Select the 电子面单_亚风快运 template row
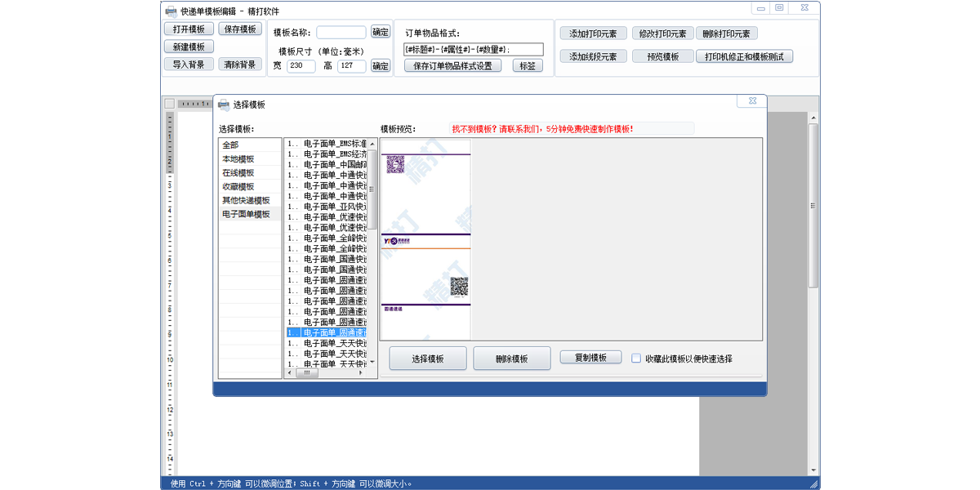Image resolution: width=980 pixels, height=490 pixels. tap(326, 207)
